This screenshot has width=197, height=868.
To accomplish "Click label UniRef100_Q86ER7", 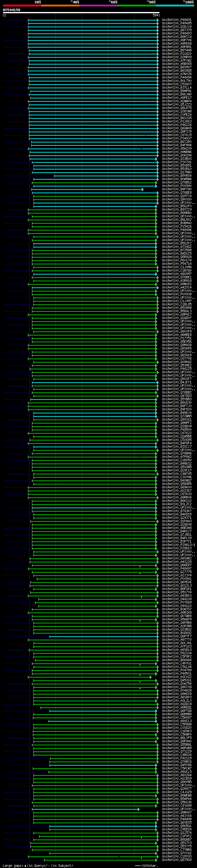I will pos(176,565).
